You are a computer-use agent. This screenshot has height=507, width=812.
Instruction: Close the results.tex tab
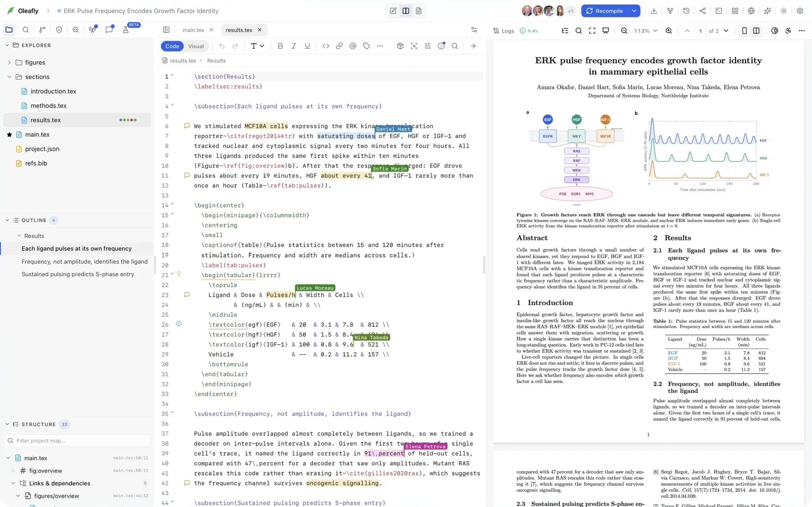260,30
